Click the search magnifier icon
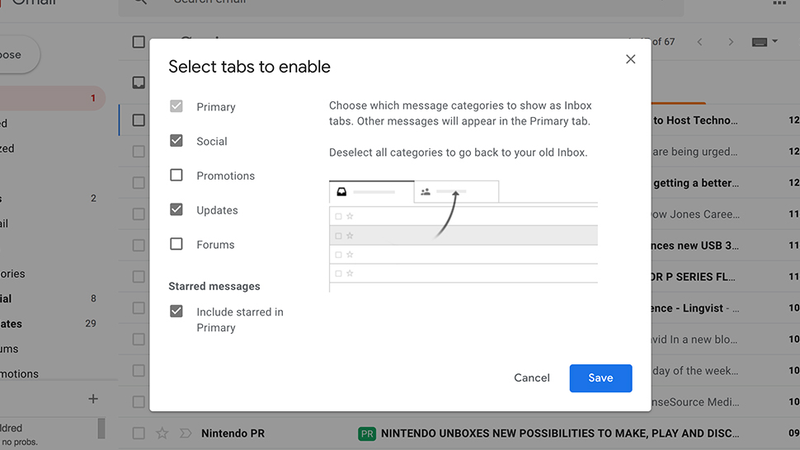This screenshot has width=800, height=450. 140,2
